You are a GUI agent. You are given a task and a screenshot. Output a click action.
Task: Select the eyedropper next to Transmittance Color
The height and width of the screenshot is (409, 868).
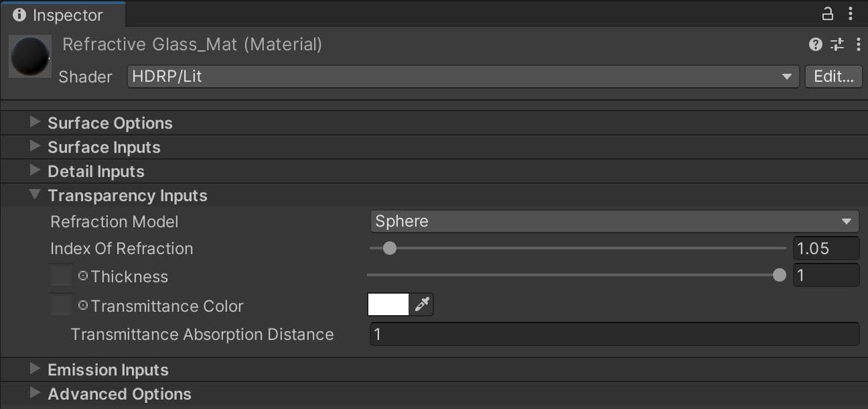[x=423, y=304]
